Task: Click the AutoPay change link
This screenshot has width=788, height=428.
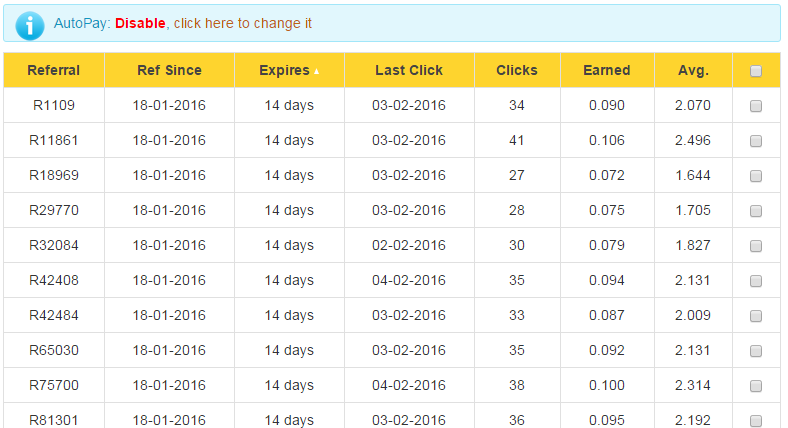Action: (x=242, y=23)
